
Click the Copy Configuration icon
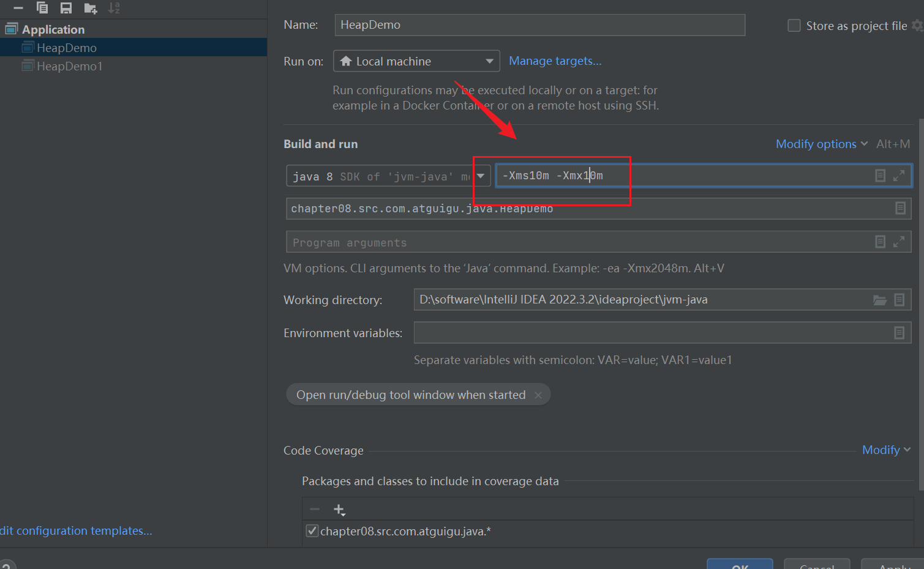point(42,8)
